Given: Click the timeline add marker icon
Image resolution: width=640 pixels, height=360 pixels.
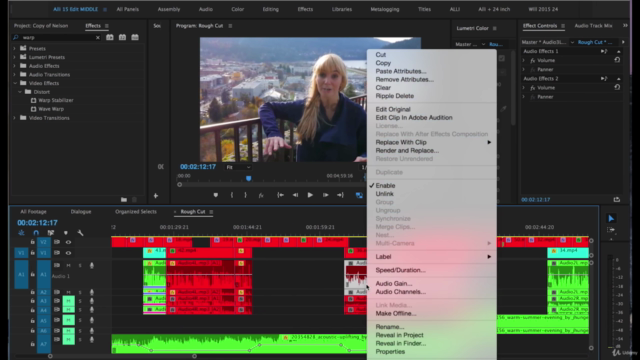Looking at the screenshot, I should tap(65, 233).
